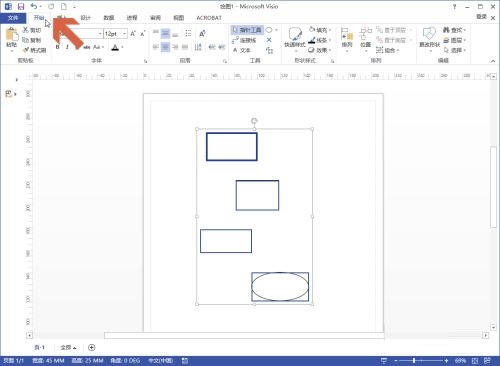Expand drawing tool shape dropdown
Image resolution: width=500 pixels, height=366 pixels.
pyautogui.click(x=276, y=30)
